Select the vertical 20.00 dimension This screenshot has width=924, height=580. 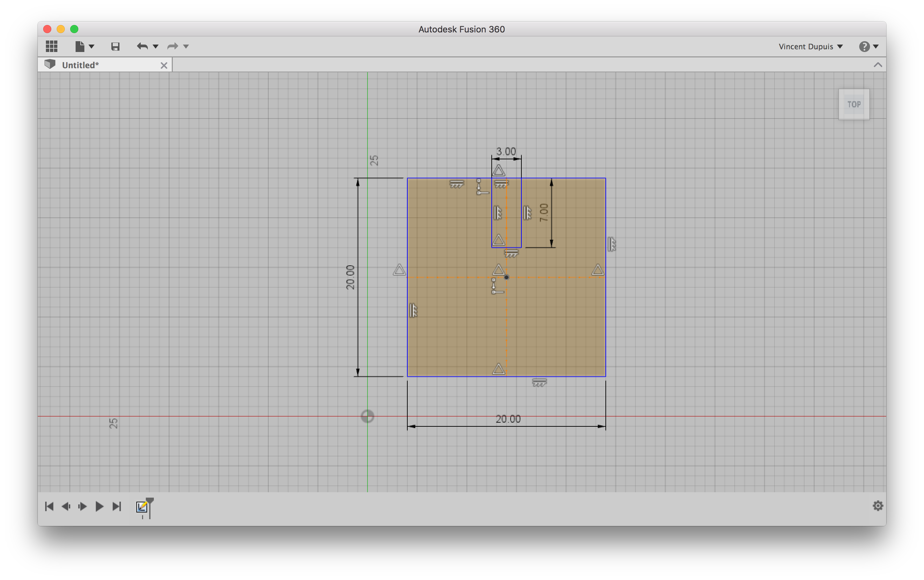350,277
